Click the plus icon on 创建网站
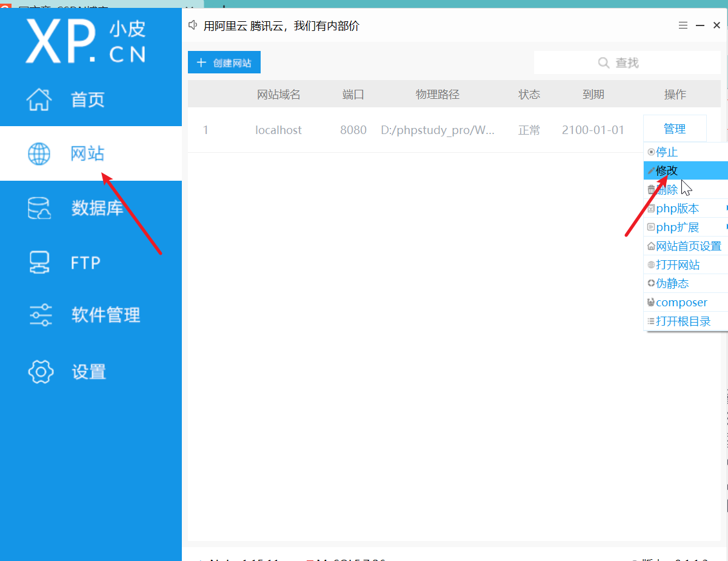The image size is (728, 561). (202, 62)
